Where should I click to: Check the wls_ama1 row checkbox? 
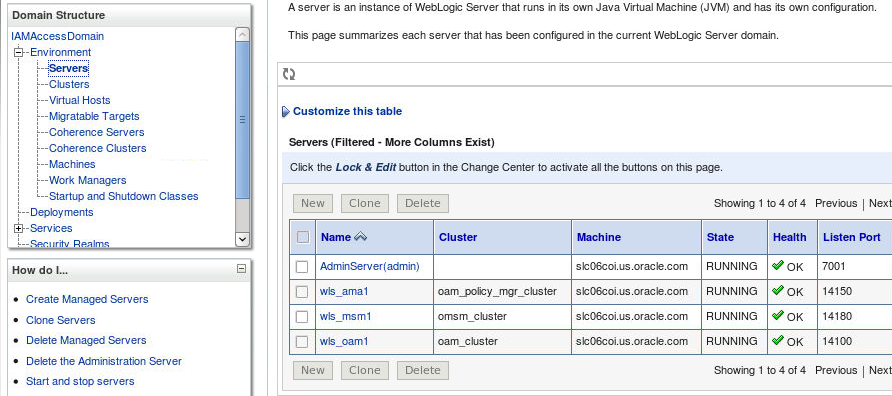point(302,292)
